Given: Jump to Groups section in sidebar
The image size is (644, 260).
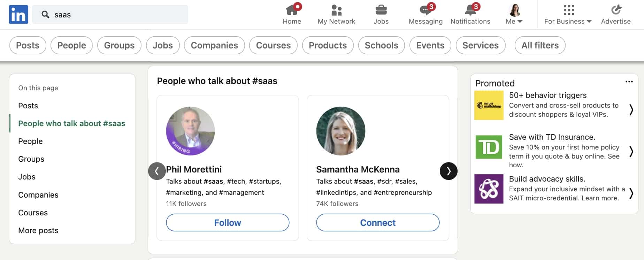Looking at the screenshot, I should tap(31, 159).
